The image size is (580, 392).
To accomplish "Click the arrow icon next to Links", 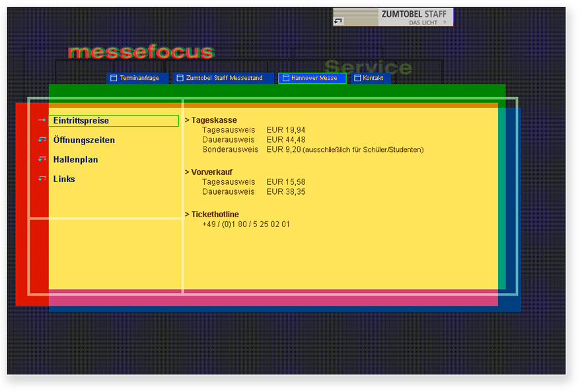I will click(42, 178).
